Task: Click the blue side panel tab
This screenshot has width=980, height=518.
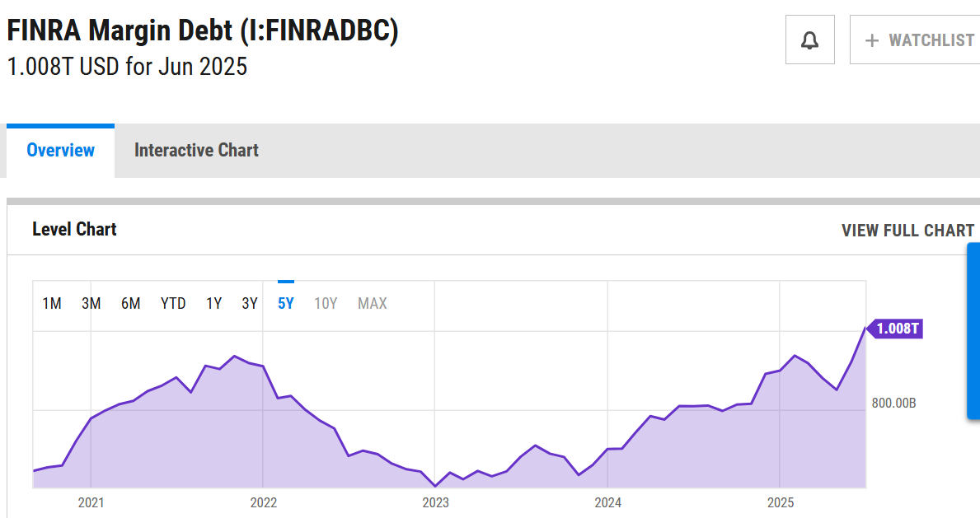Action: tap(973, 331)
